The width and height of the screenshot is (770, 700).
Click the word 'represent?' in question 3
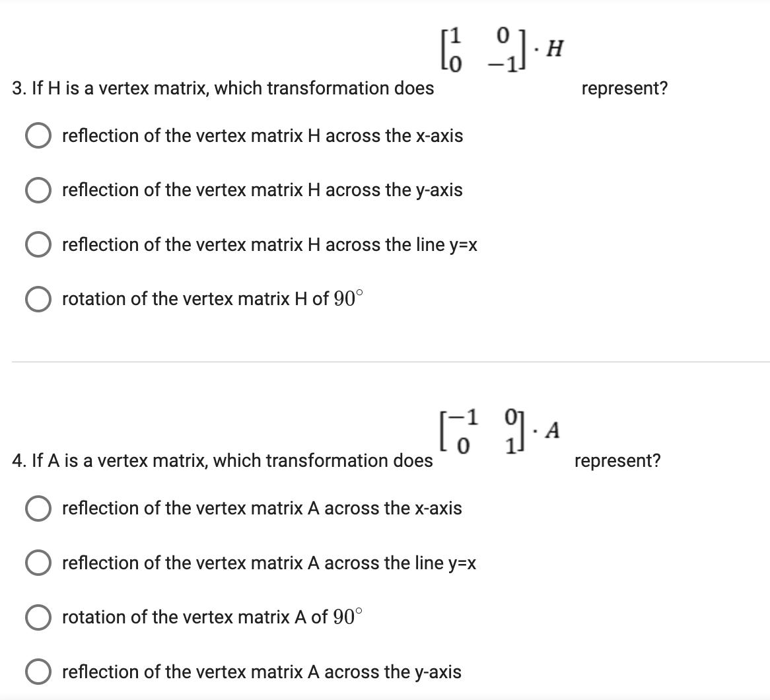[624, 88]
